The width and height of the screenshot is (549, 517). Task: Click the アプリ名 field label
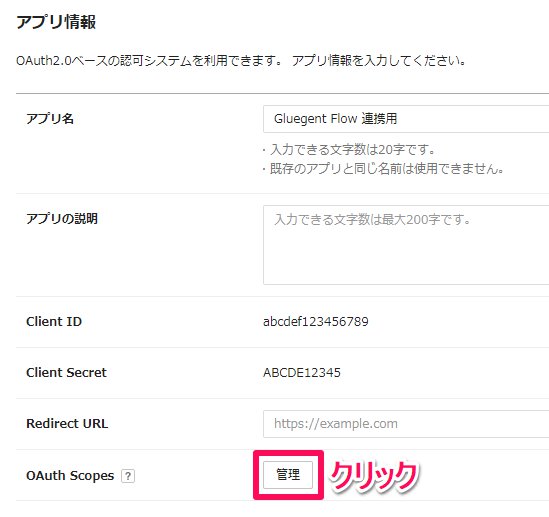point(50,119)
